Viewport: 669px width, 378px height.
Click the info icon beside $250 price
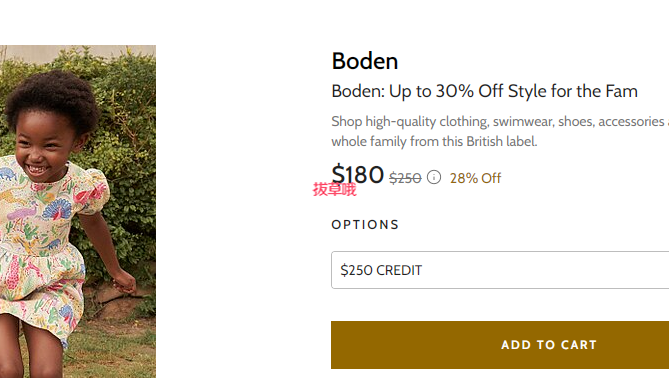pos(434,177)
